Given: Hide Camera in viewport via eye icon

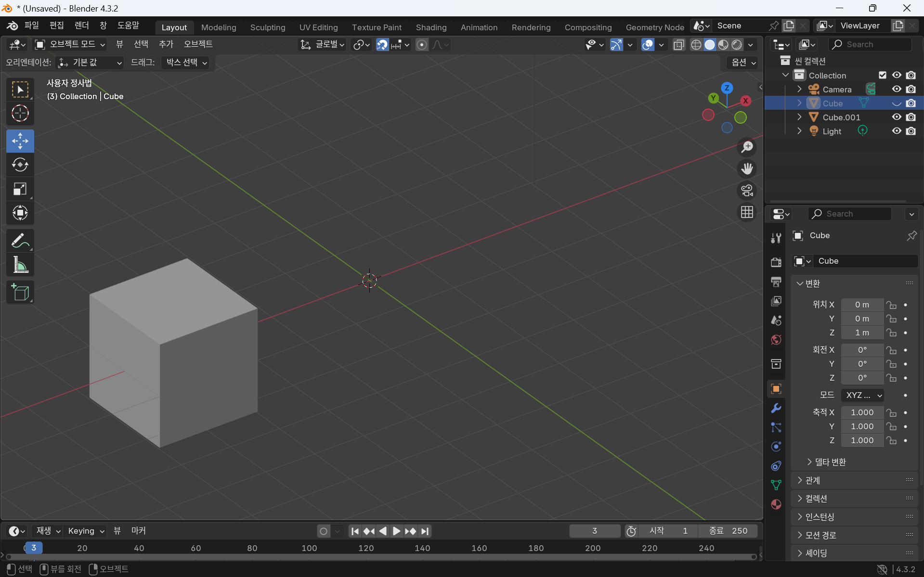Looking at the screenshot, I should click(896, 90).
